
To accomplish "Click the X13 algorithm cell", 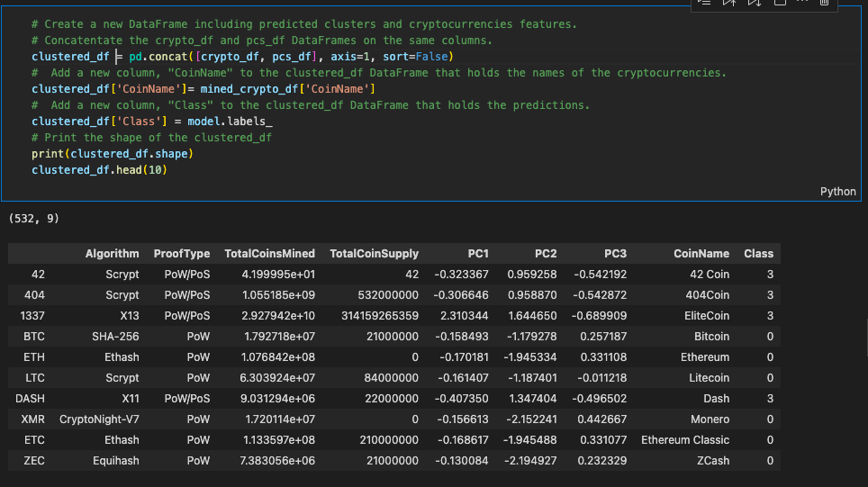I will coord(130,316).
